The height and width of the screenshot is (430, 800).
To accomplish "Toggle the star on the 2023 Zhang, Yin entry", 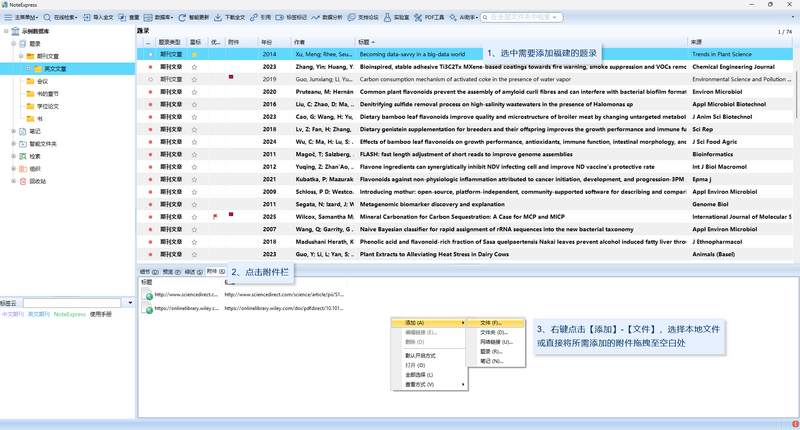I will point(194,67).
